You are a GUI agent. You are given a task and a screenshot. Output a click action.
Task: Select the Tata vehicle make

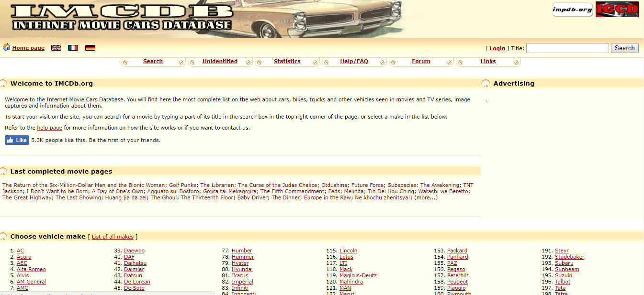pyautogui.click(x=560, y=288)
